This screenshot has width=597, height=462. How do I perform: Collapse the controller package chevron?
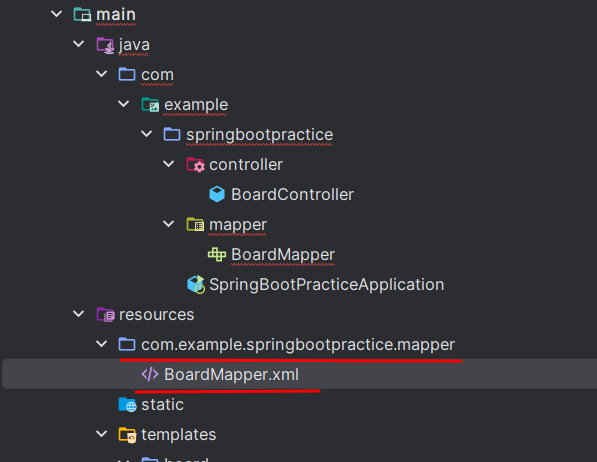[x=168, y=164]
